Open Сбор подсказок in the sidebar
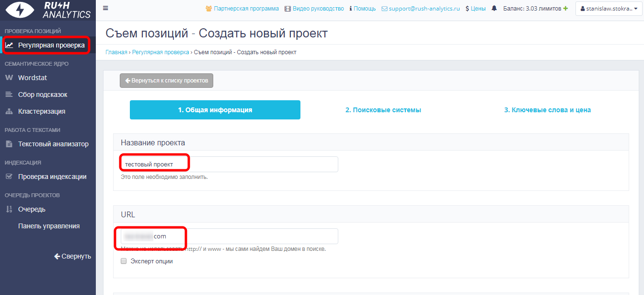The width and height of the screenshot is (644, 295). (x=43, y=94)
